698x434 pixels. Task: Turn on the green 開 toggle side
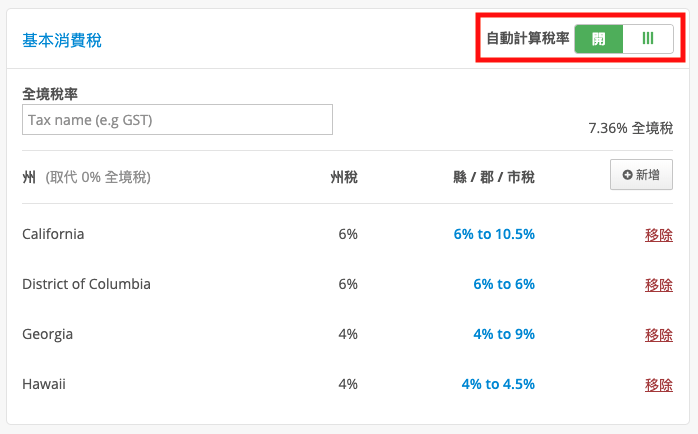coord(599,39)
